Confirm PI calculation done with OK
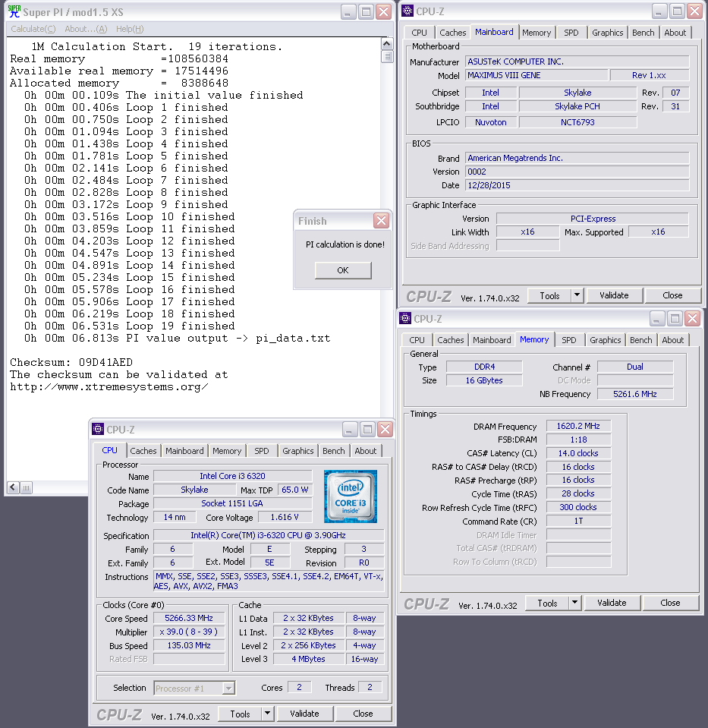 343,270
